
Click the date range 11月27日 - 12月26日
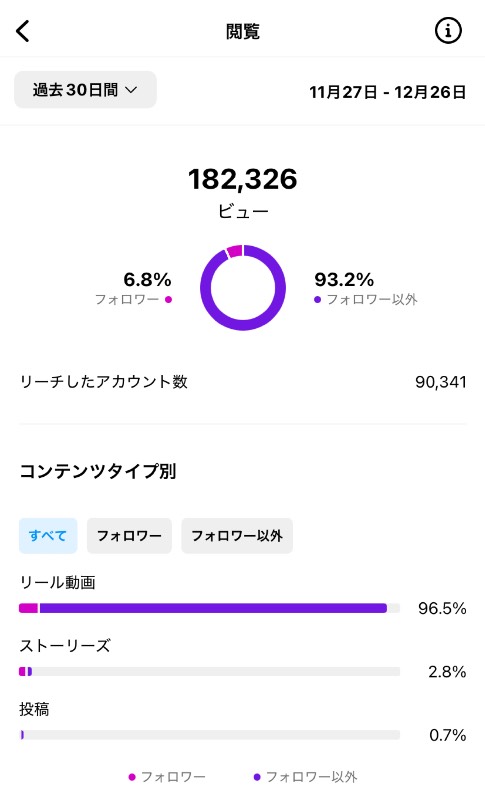pos(388,92)
